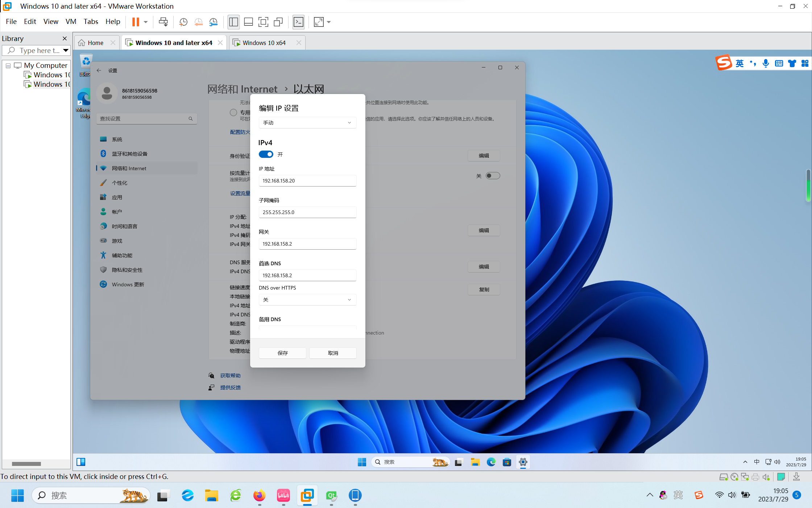This screenshot has width=812, height=508.
Task: Open the snapshot manager icon
Action: click(x=214, y=22)
